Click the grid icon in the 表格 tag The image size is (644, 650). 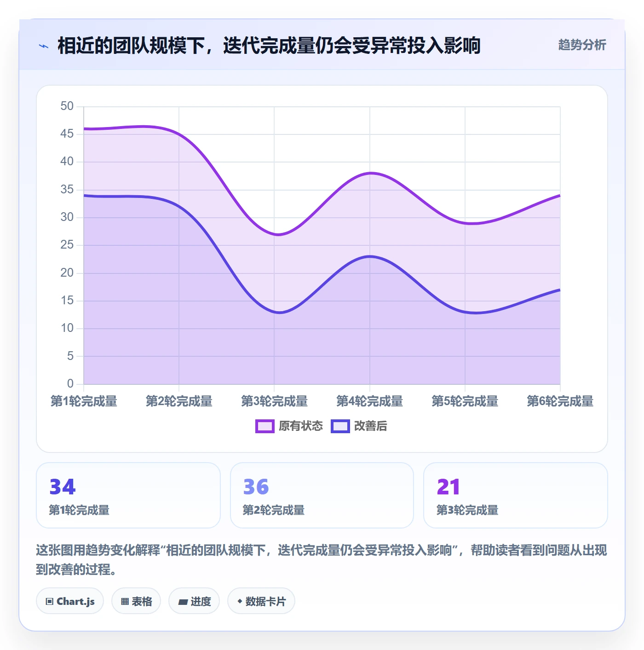[x=125, y=601]
